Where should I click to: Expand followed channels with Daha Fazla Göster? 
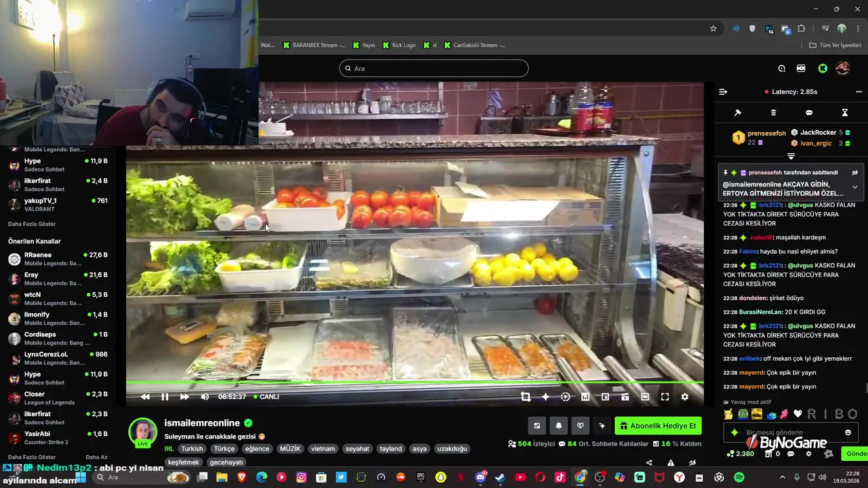(x=32, y=224)
